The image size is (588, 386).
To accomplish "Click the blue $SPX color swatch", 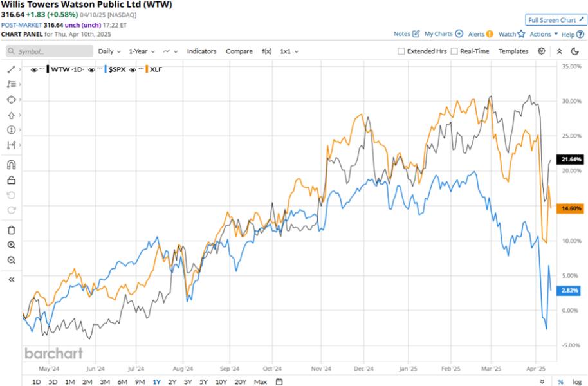I will click(106, 69).
